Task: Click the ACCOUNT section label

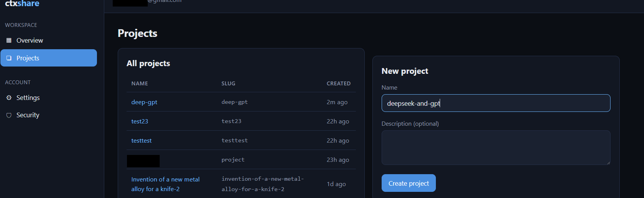Action: pyautogui.click(x=18, y=82)
